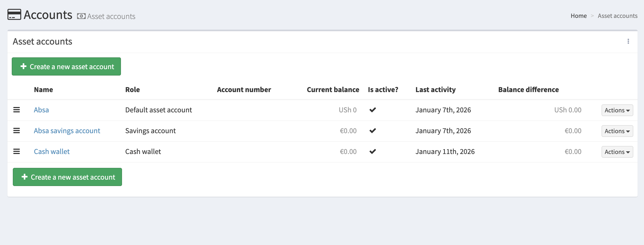Go to Home via the breadcrumb

pyautogui.click(x=579, y=16)
